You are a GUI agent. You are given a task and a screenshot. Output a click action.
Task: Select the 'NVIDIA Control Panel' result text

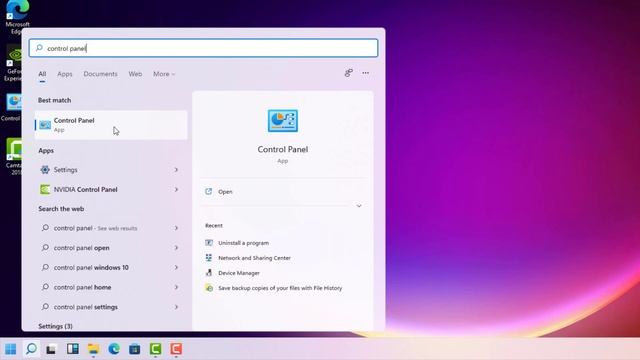tap(85, 189)
